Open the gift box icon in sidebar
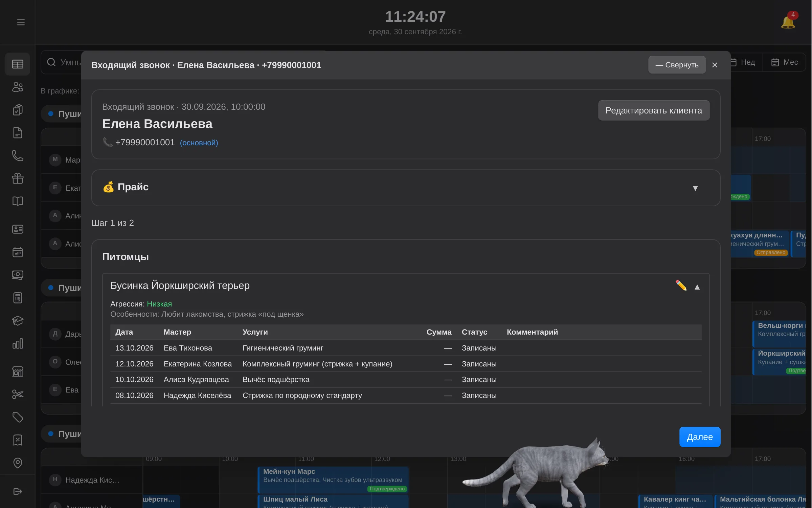The width and height of the screenshot is (812, 508). point(18,178)
